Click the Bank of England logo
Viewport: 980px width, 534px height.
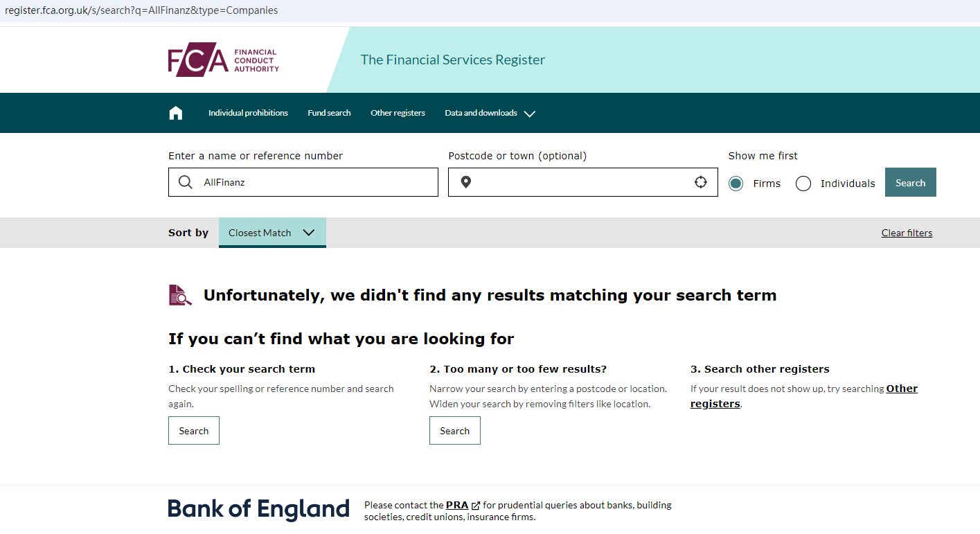coord(258,509)
